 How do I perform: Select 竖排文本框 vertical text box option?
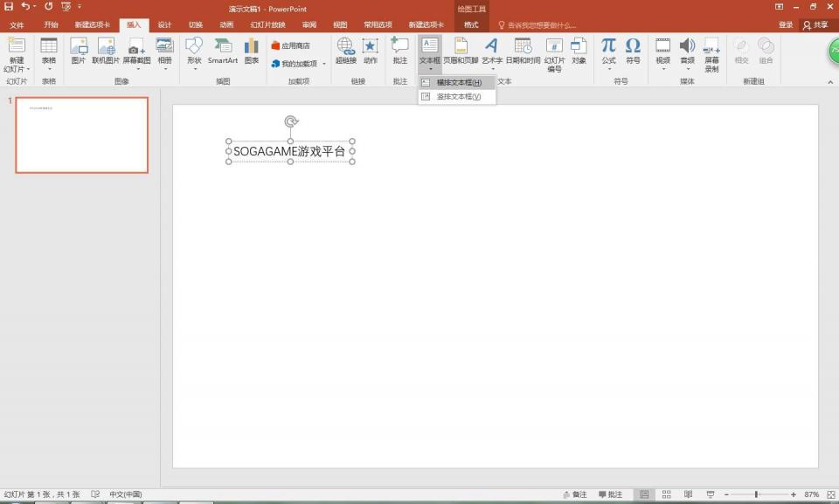[458, 97]
